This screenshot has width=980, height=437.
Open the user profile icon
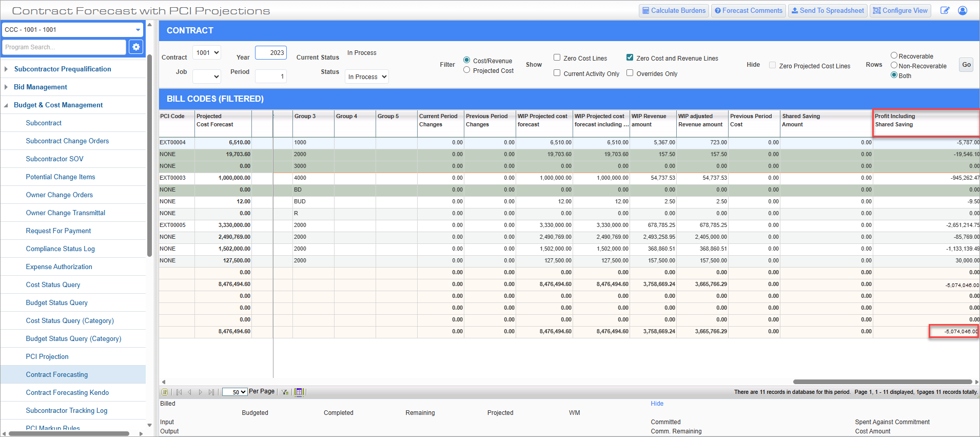(963, 10)
